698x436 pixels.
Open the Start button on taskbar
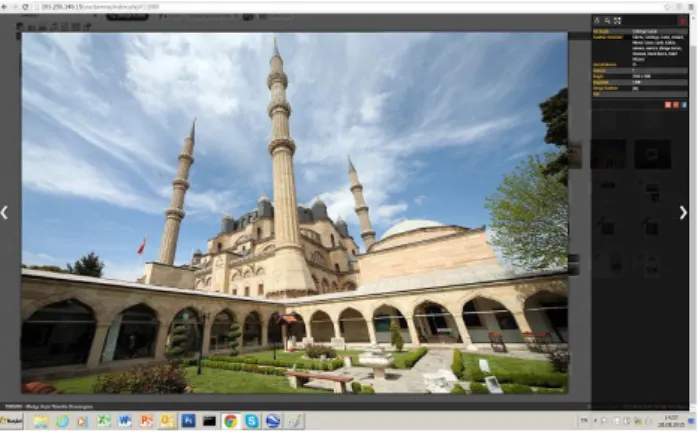[x=11, y=421]
